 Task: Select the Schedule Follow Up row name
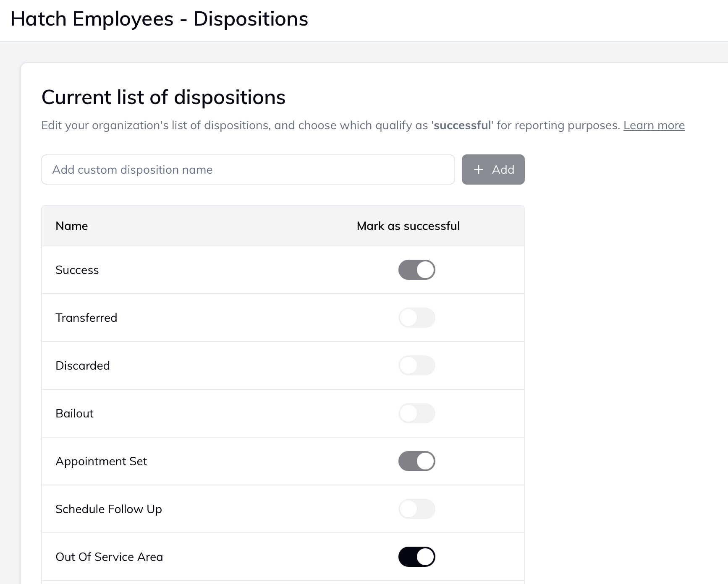coord(109,509)
